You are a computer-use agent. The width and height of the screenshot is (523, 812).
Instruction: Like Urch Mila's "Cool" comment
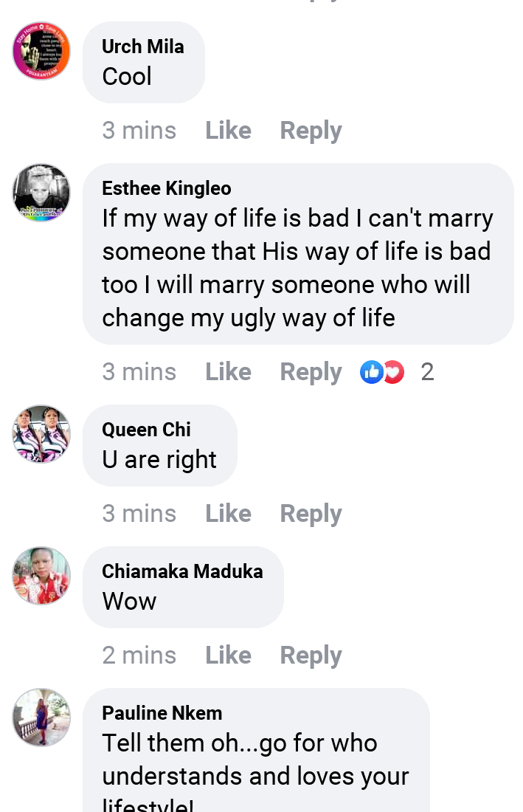tap(228, 131)
